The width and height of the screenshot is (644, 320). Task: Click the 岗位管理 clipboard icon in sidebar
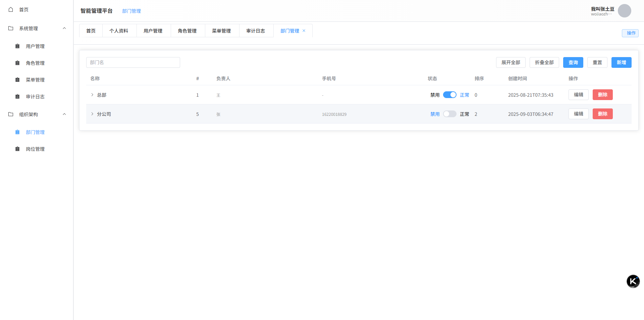(17, 149)
